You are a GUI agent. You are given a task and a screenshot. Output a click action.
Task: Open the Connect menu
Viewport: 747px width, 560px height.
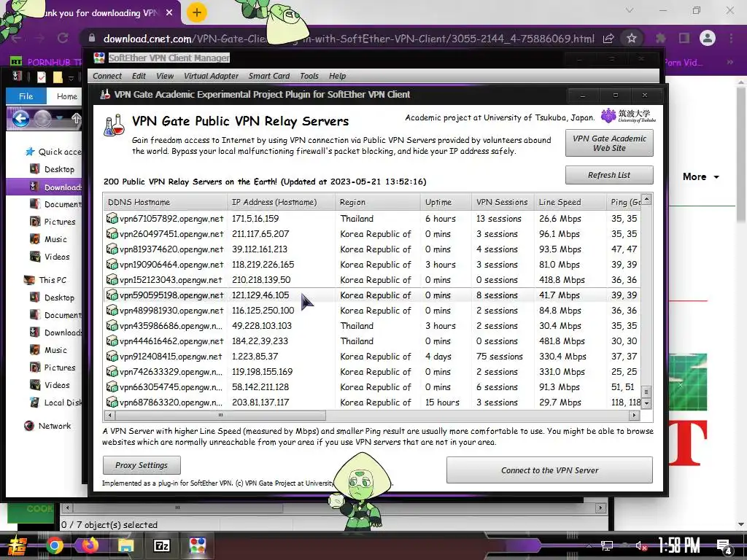click(107, 76)
